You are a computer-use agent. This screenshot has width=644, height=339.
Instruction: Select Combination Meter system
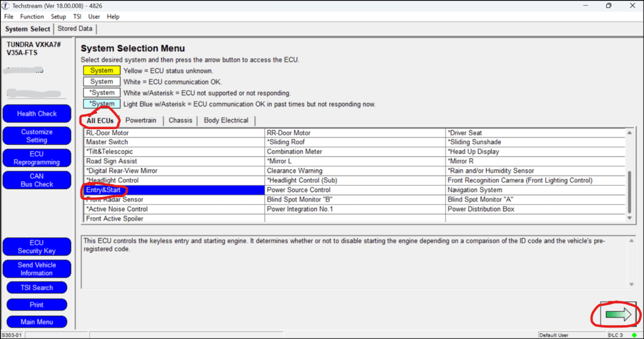pos(355,152)
